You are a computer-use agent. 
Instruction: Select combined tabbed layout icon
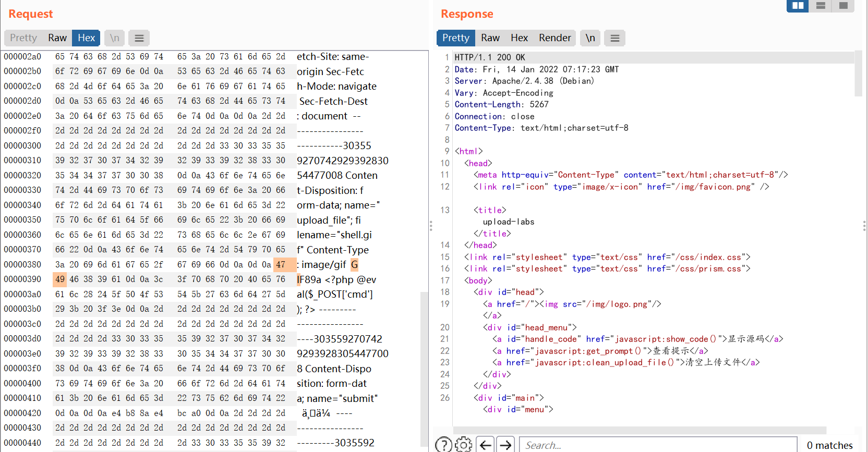coord(843,6)
